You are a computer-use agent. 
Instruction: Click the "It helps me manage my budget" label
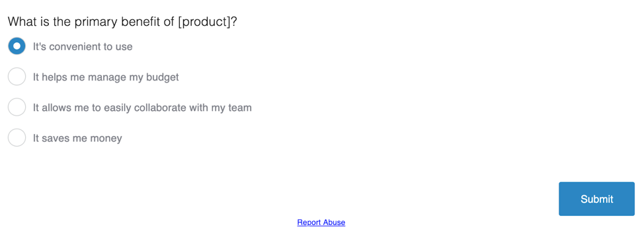click(106, 77)
